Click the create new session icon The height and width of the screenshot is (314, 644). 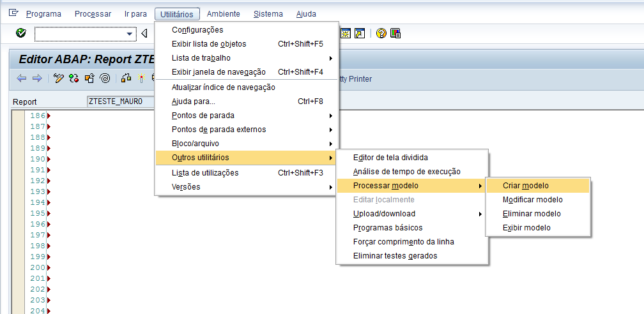tap(346, 33)
